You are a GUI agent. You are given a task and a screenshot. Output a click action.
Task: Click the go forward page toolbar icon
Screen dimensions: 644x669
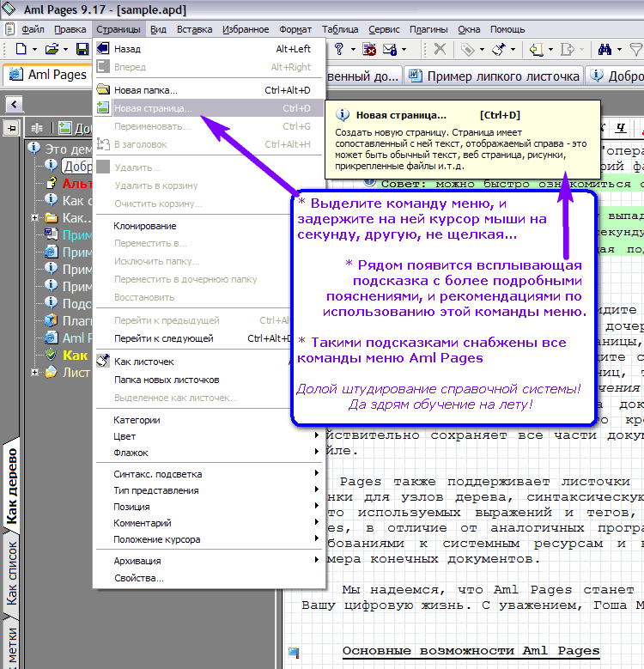pyautogui.click(x=568, y=50)
